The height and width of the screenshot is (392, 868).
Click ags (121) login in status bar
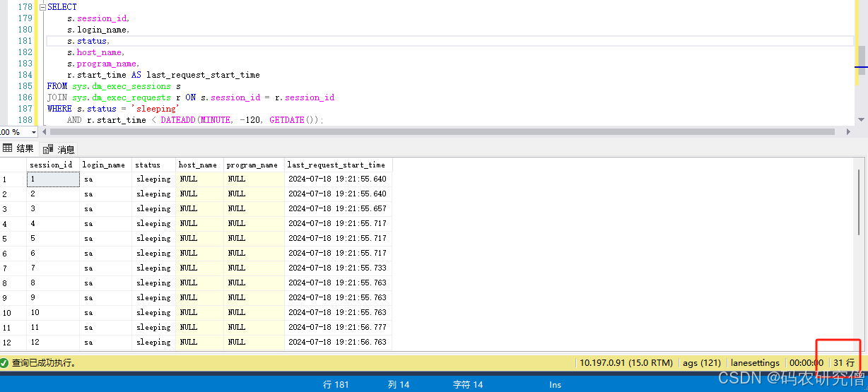point(701,363)
